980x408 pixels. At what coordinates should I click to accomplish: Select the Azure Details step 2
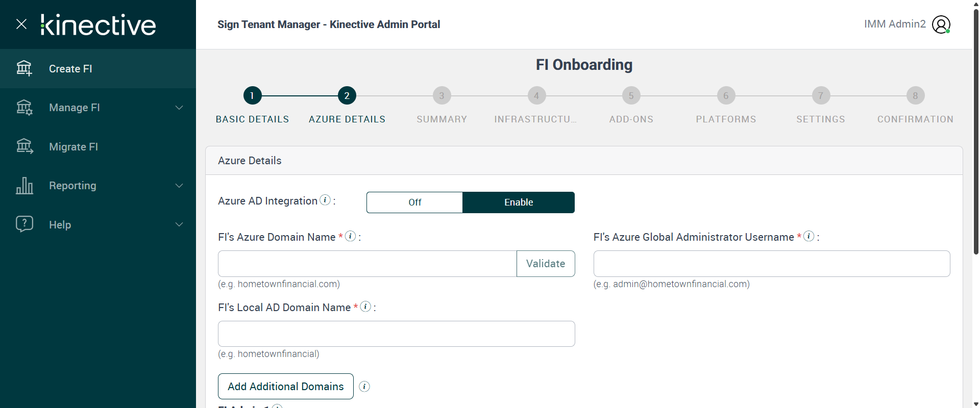point(347,95)
